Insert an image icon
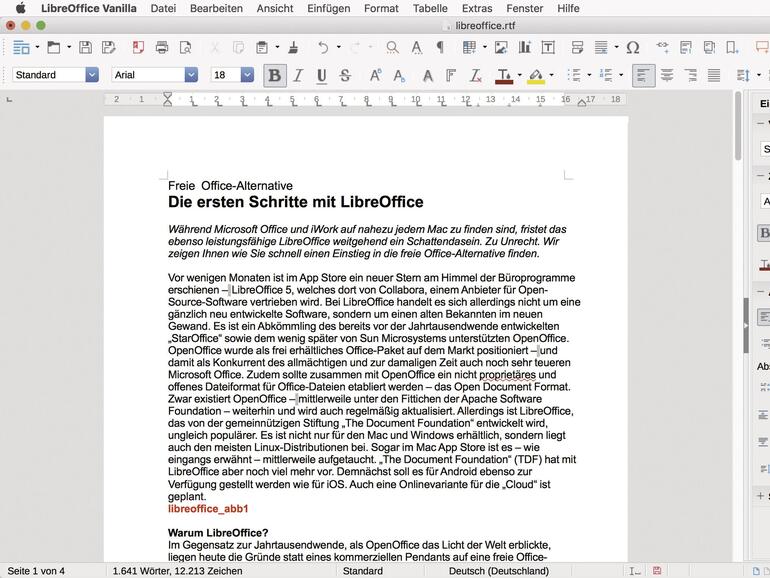Image resolution: width=770 pixels, height=578 pixels. click(x=501, y=48)
